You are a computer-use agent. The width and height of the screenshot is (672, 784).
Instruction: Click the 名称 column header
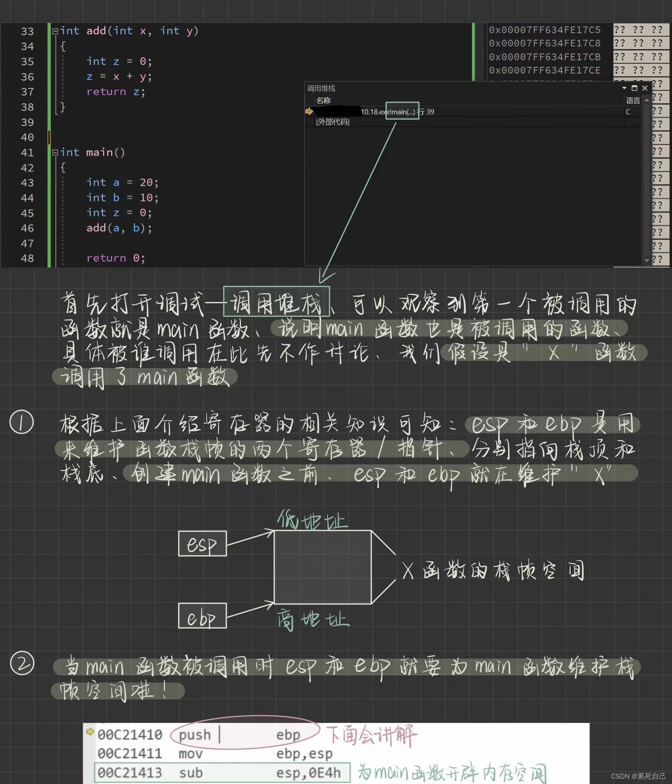point(324,100)
